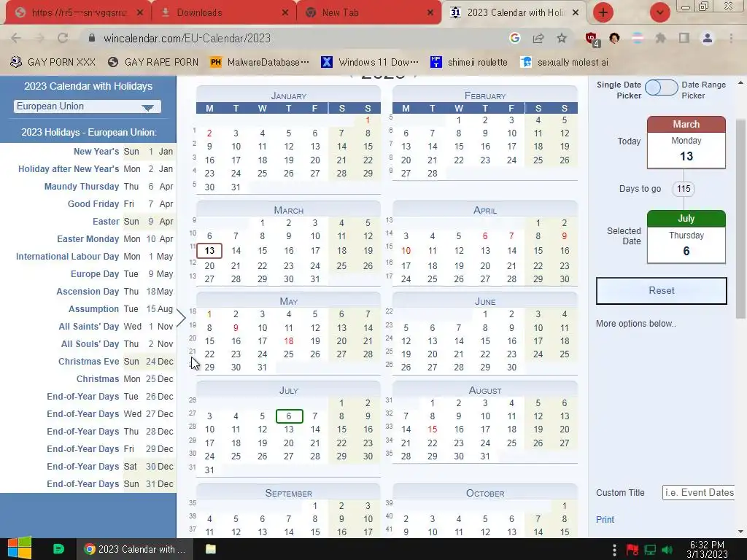This screenshot has height=560, width=747.
Task: Open the European Union country dropdown
Action: click(x=88, y=106)
